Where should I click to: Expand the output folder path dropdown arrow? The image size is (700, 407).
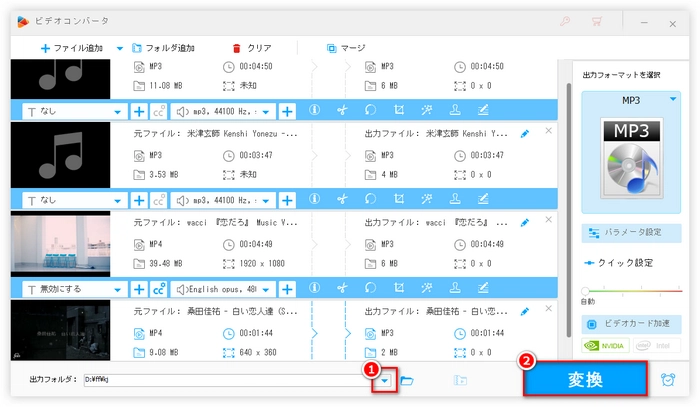(382, 381)
